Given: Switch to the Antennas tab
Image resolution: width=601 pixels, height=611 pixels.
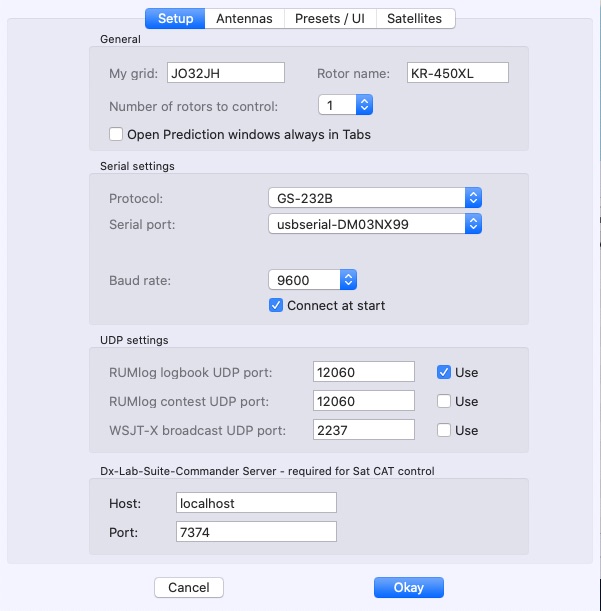Looking at the screenshot, I should tap(245, 18).
